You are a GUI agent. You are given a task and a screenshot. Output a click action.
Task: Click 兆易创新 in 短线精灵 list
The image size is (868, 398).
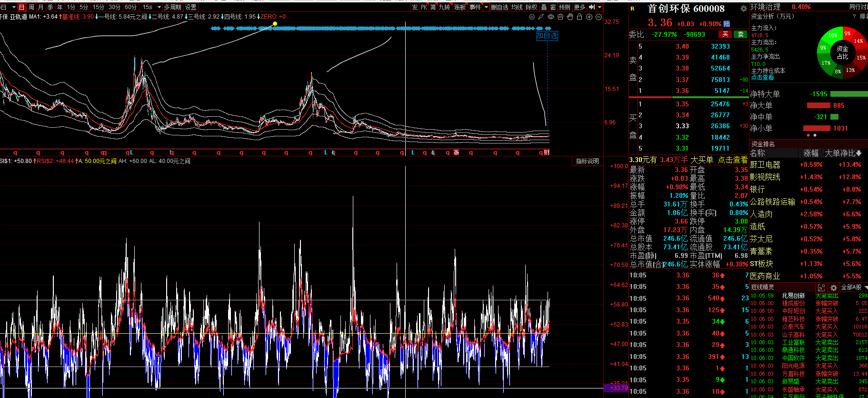coord(793,296)
